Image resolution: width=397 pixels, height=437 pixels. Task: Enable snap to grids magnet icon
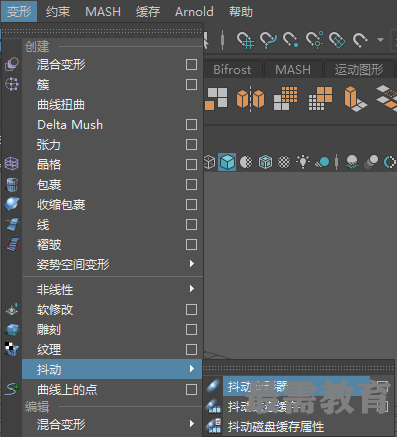(245, 40)
